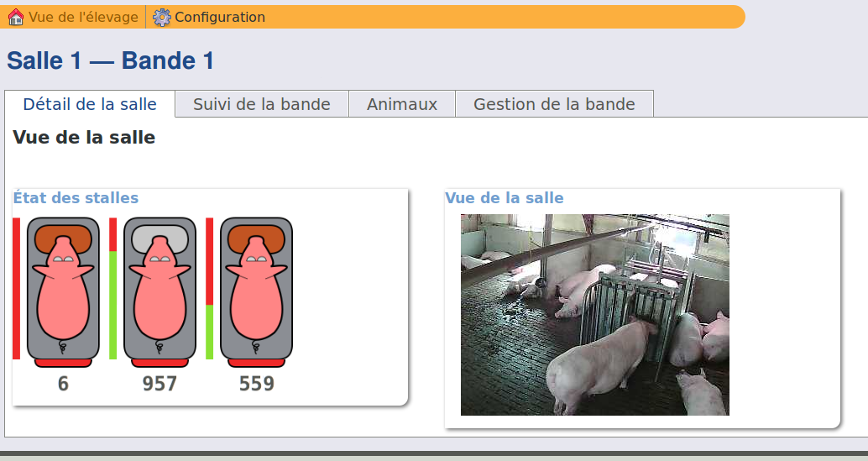Click the red base bar under stall 559

[256, 363]
